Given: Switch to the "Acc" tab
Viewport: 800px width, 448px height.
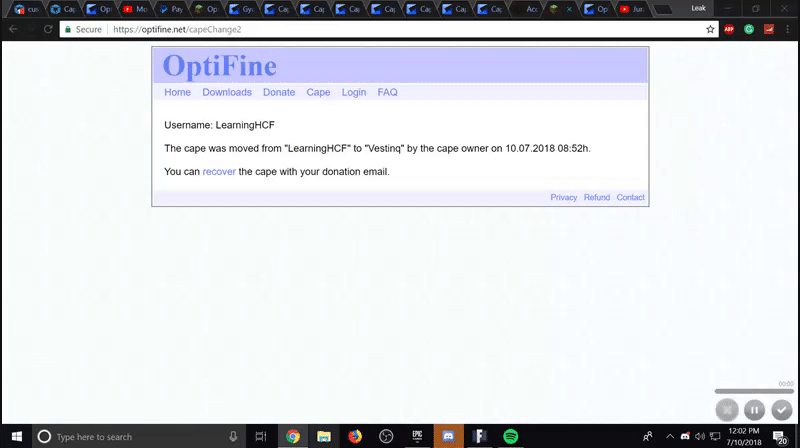Looking at the screenshot, I should click(x=527, y=9).
